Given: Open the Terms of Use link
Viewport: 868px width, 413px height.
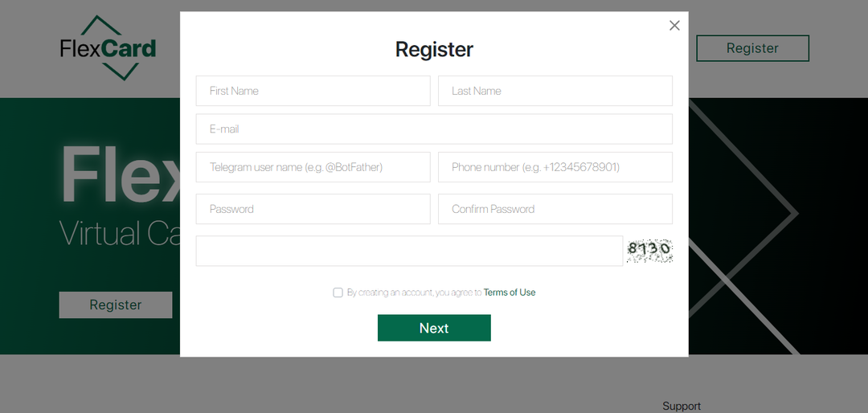Looking at the screenshot, I should pyautogui.click(x=509, y=292).
